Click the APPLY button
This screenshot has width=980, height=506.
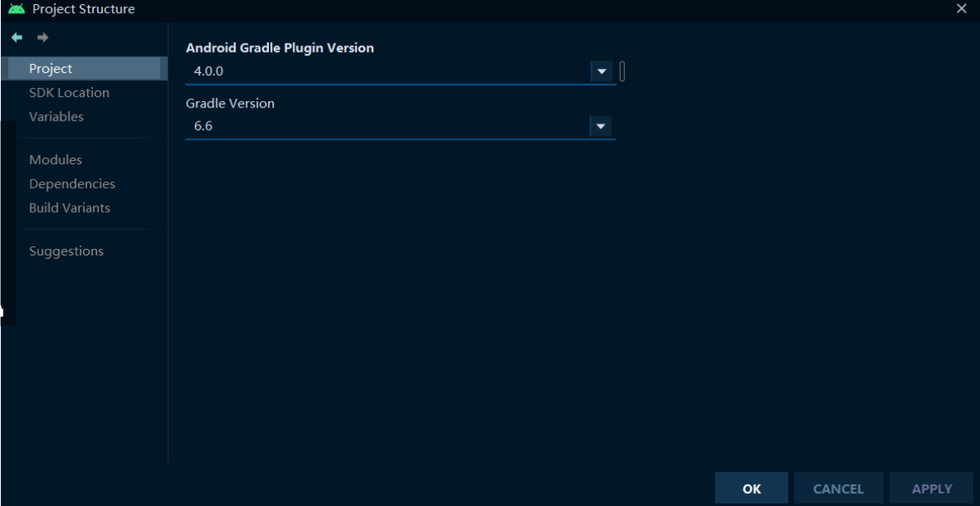pos(931,489)
